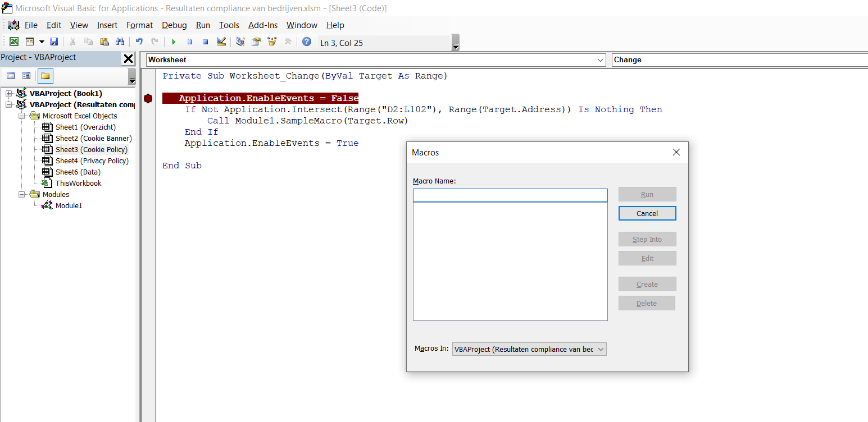Click the Cut scissors icon
Viewport: 868px width, 422px height.
72,42
